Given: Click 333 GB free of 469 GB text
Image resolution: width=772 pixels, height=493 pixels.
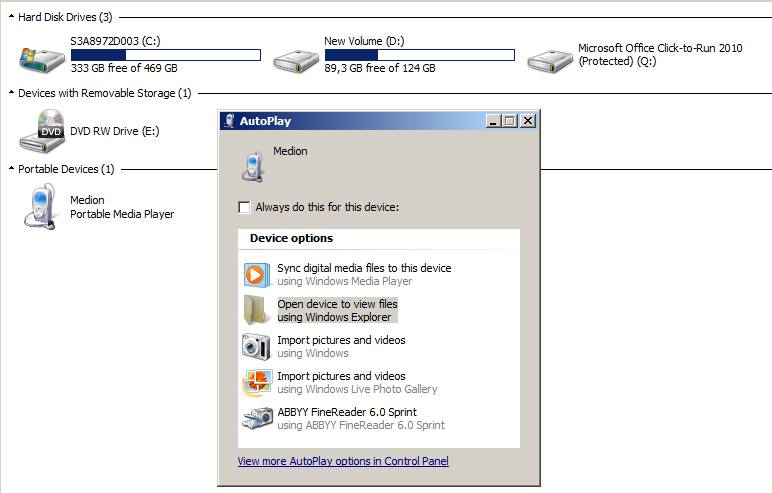Looking at the screenshot, I should (124, 68).
